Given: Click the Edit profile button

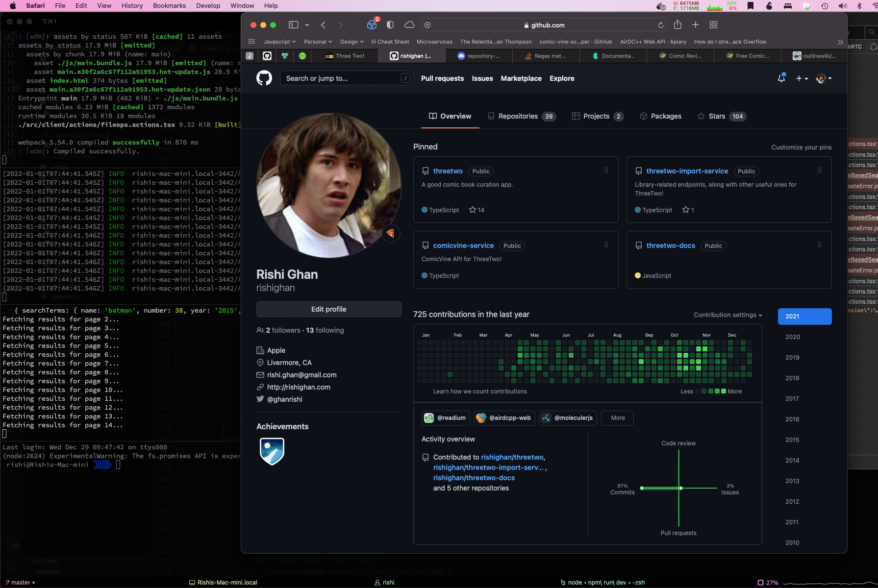Looking at the screenshot, I should [x=328, y=309].
